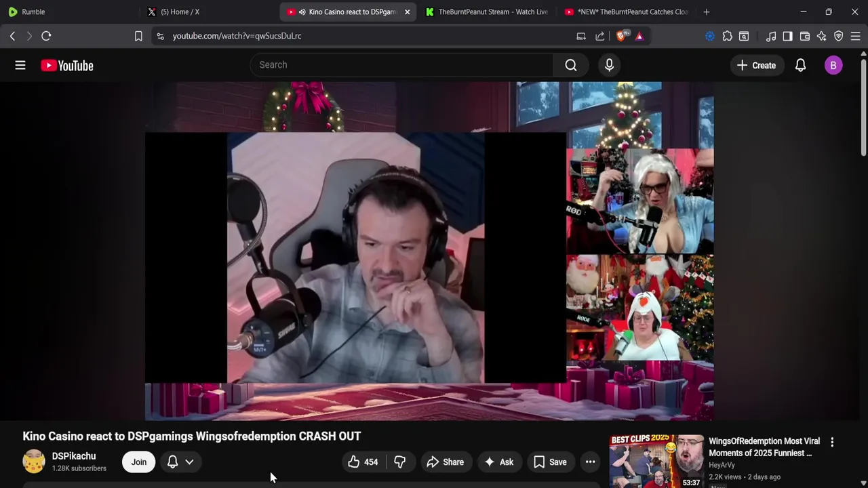The width and height of the screenshot is (868, 488).
Task: Click the video title text
Action: click(192, 436)
